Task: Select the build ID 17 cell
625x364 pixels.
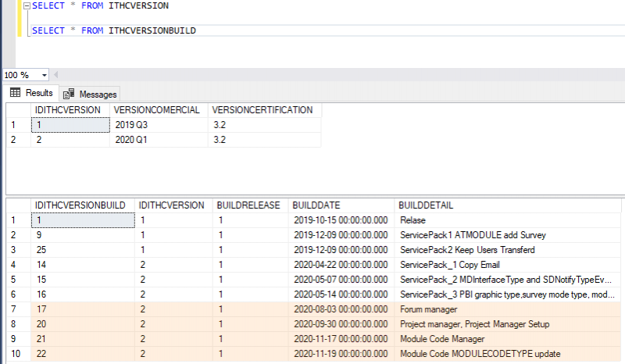Action: (83, 309)
